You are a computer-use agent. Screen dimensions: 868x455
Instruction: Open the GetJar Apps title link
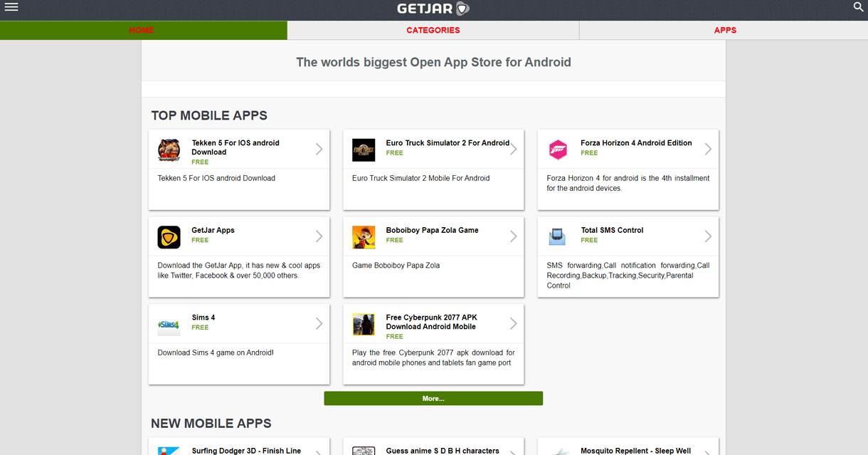[x=213, y=230]
